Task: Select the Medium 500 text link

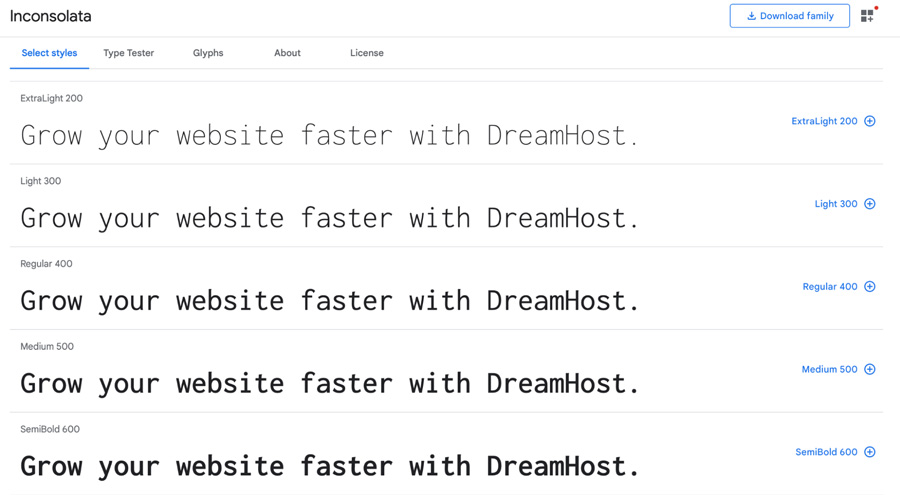Action: coord(829,370)
